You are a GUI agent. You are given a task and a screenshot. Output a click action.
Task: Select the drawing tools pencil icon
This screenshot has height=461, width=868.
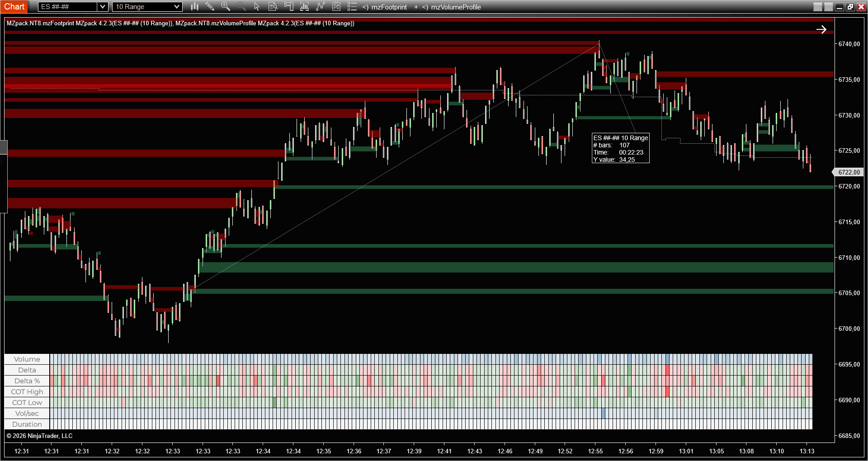click(x=210, y=7)
